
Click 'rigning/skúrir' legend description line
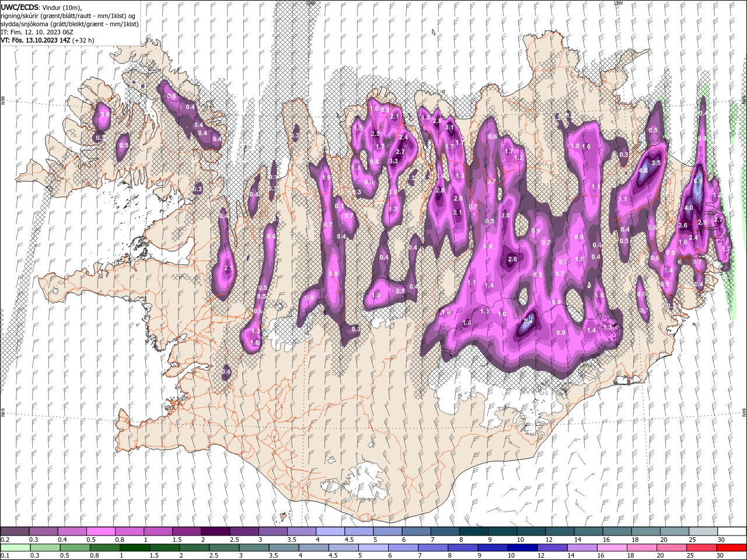pos(68,16)
